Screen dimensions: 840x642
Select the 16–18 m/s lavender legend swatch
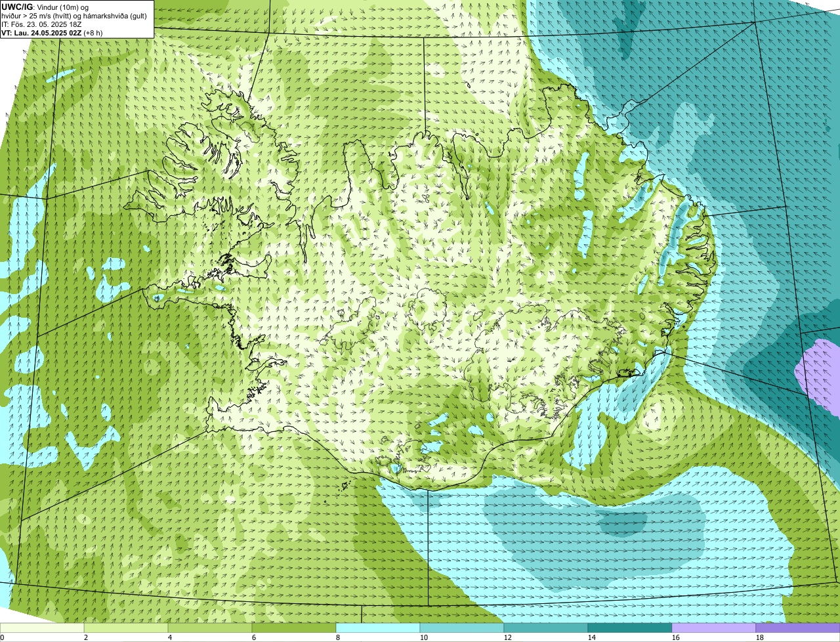coord(714,628)
